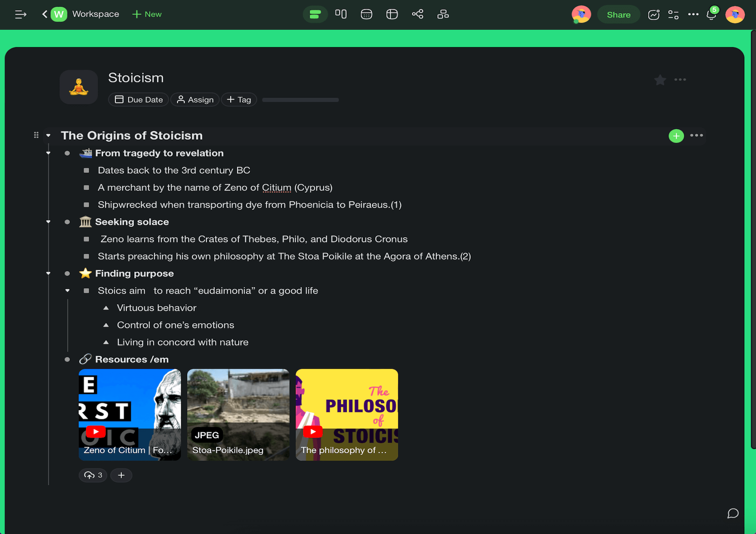Toggle the sidebar menu icon
This screenshot has height=534, width=756.
pyautogui.click(x=20, y=14)
